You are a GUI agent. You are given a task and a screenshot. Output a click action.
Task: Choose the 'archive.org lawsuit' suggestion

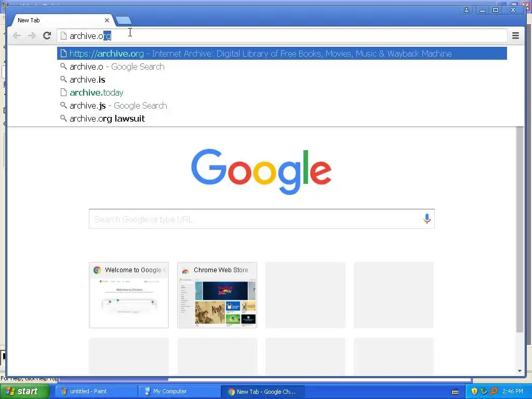(x=282, y=118)
